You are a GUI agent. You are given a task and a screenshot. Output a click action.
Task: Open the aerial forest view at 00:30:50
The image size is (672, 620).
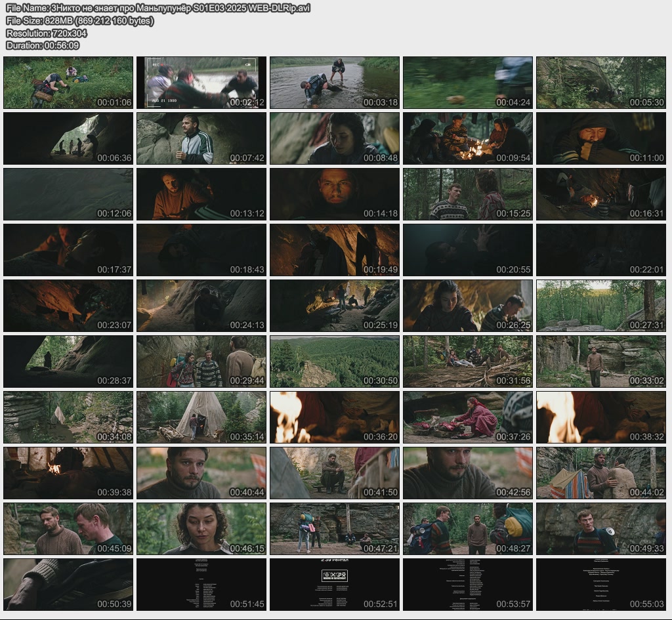pos(335,362)
